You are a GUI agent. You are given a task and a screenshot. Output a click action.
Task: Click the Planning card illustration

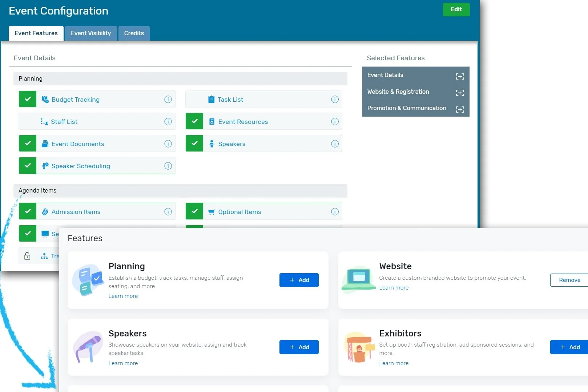click(x=88, y=280)
